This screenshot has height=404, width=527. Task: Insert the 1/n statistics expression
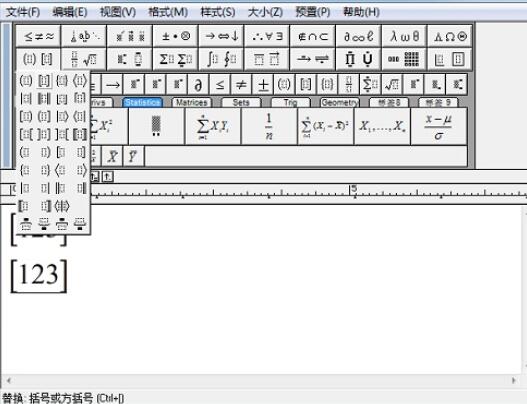tap(269, 126)
